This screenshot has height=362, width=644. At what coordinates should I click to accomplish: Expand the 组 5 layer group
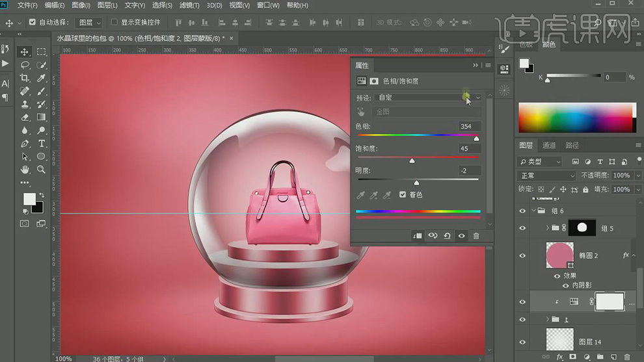[547, 228]
